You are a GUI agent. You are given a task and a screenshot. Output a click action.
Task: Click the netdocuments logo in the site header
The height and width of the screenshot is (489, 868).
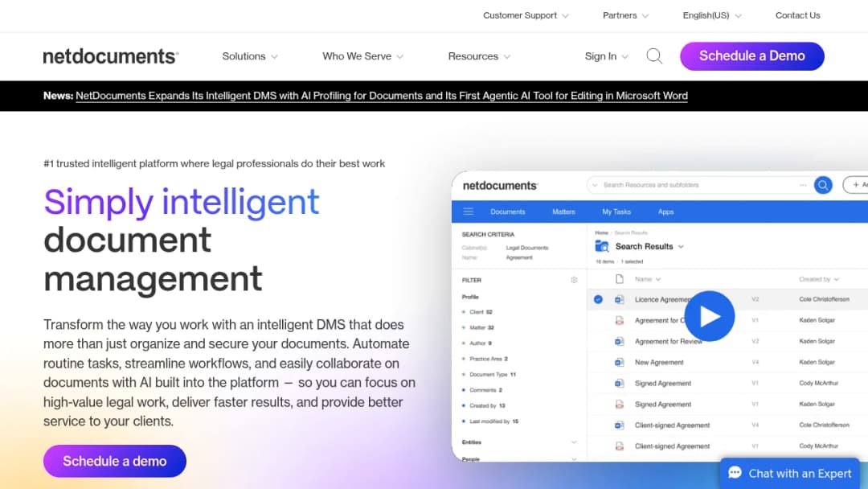click(x=111, y=56)
